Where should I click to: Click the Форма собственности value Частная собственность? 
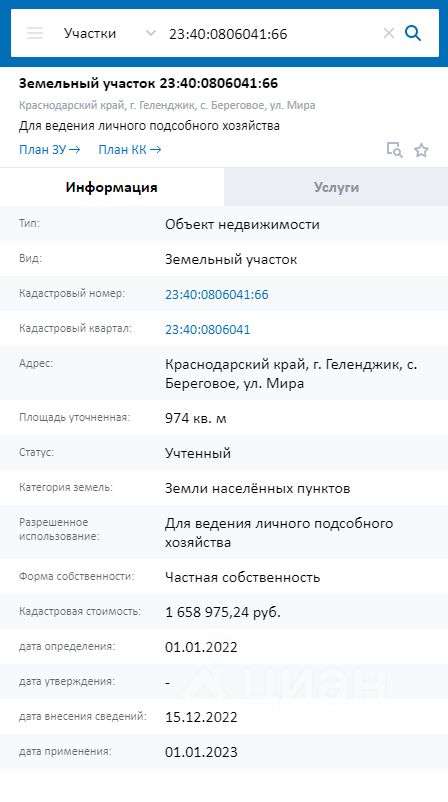[x=242, y=577]
